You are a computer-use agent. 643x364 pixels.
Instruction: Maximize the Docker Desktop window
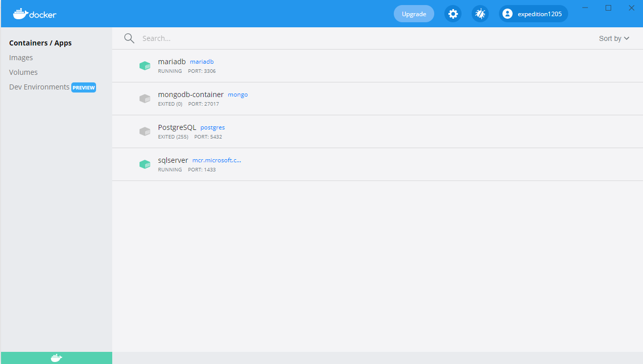[608, 8]
